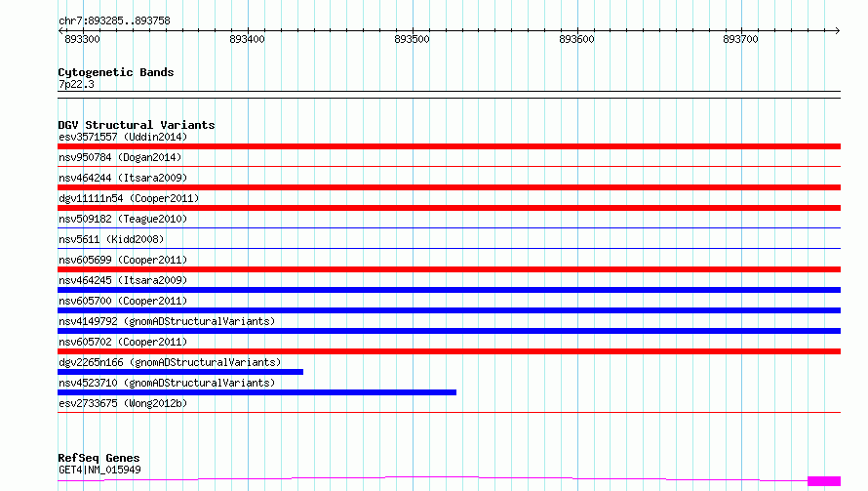Click the thick red bar under esv3571557
This screenshot has width=868, height=491.
click(449, 146)
